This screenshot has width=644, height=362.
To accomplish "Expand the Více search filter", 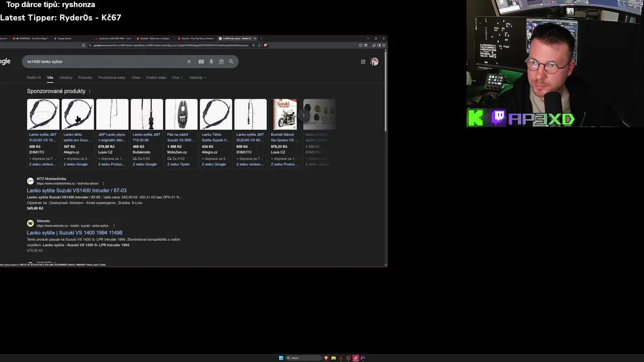I will click(177, 77).
